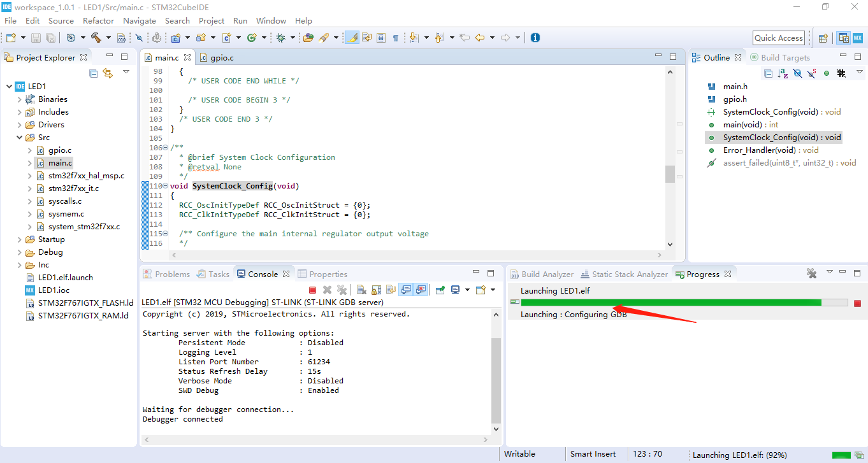Select main.c in Project Explorer
Screen dimensions: 868x463
pyautogui.click(x=60, y=163)
